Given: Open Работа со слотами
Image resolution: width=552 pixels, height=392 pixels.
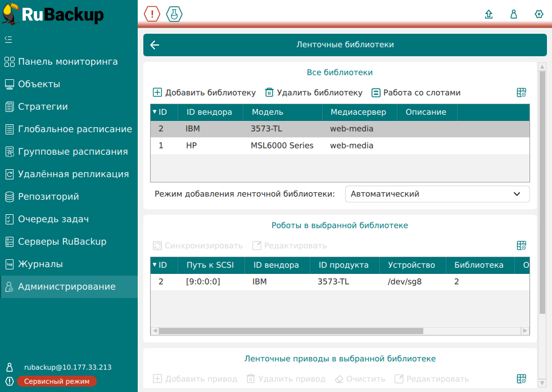Looking at the screenshot, I should (x=415, y=93).
